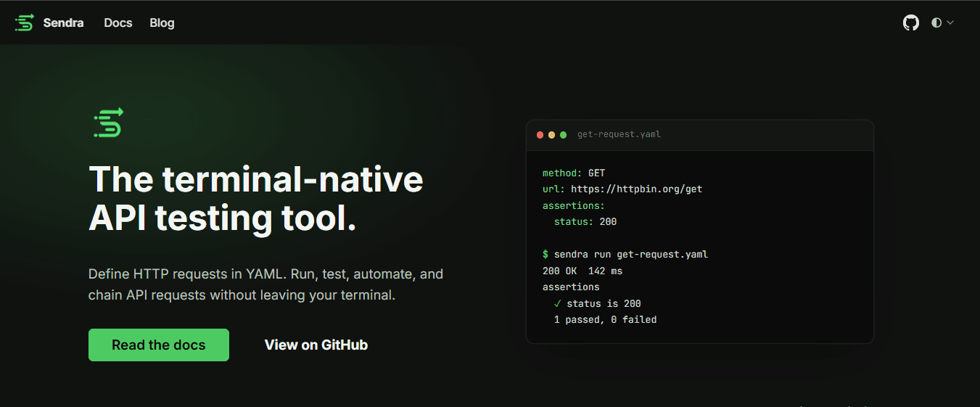Click the "1 passed, 0 failed" summary

605,319
